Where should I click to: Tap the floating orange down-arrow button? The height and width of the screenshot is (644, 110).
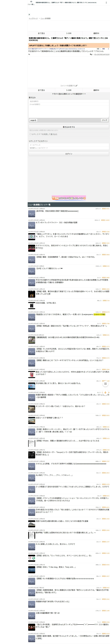pos(105,393)
